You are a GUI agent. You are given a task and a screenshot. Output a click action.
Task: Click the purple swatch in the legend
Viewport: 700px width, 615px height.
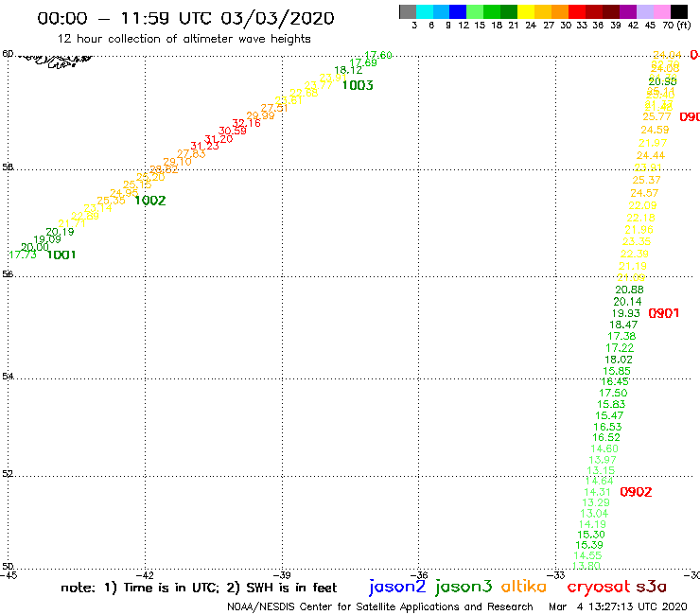click(x=627, y=11)
